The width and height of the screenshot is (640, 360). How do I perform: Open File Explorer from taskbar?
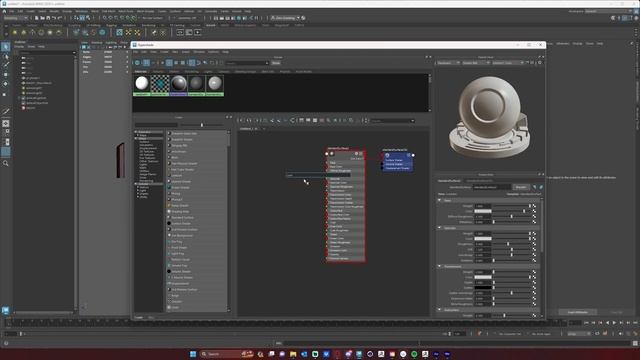point(293,354)
